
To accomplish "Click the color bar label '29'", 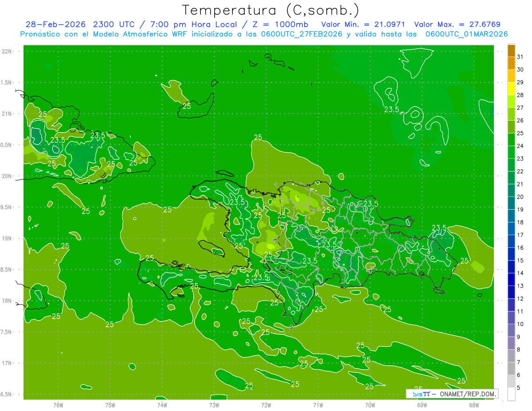I will [520, 82].
